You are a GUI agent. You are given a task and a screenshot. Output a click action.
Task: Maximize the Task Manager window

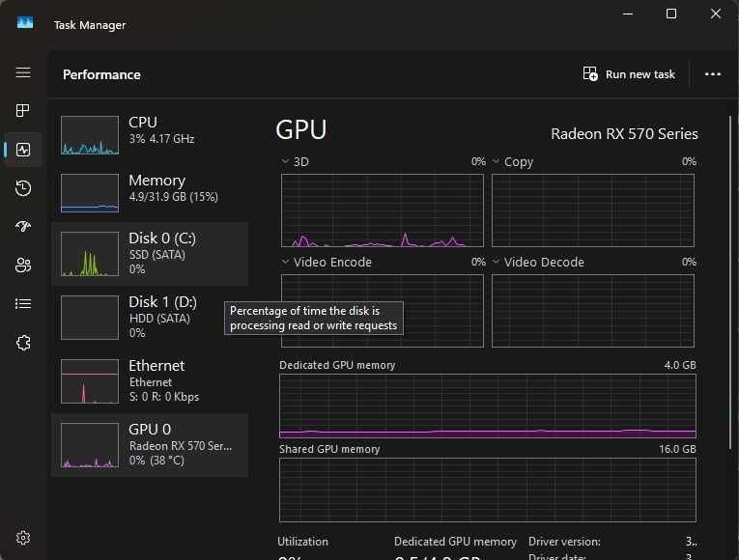tap(671, 14)
